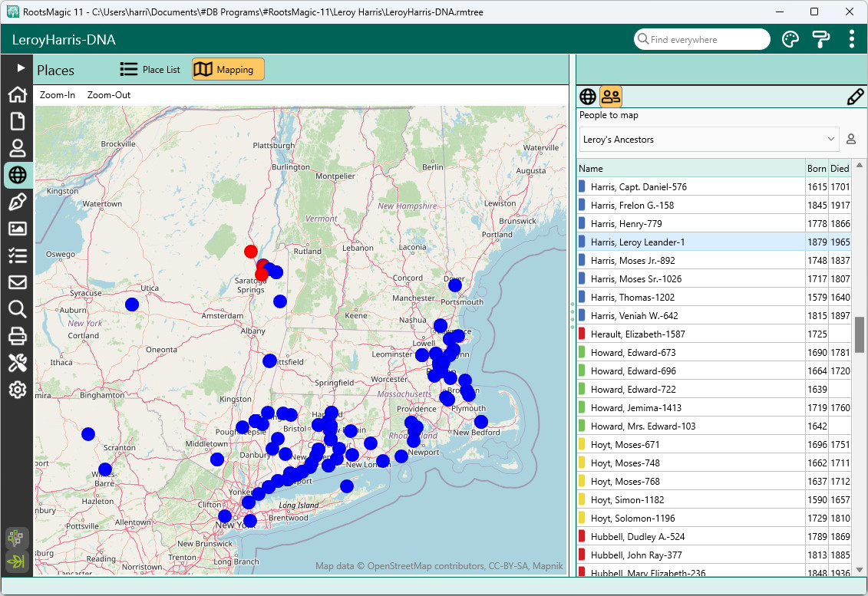
Task: Select Hubbell, Dudley A.-524 row
Action: pyautogui.click(x=714, y=536)
